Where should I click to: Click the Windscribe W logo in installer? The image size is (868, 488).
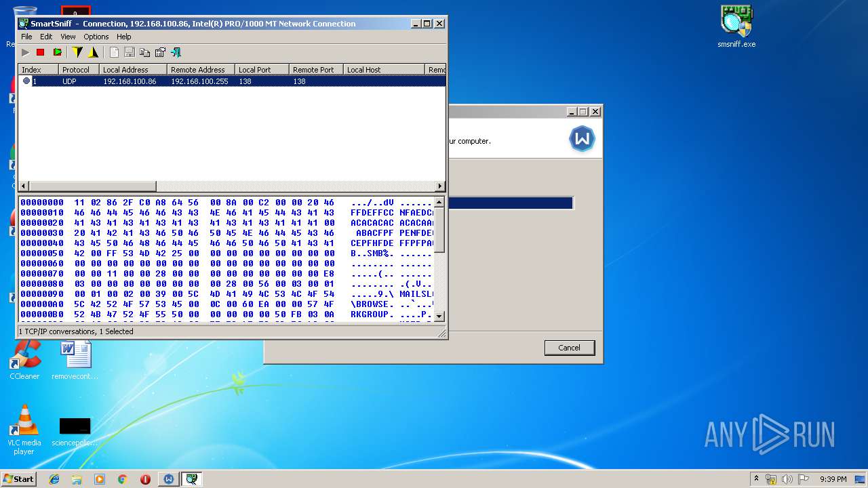582,139
